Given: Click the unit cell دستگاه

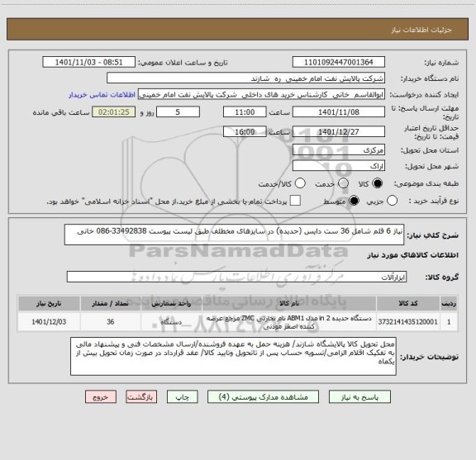Looking at the screenshot, I should [171, 321].
